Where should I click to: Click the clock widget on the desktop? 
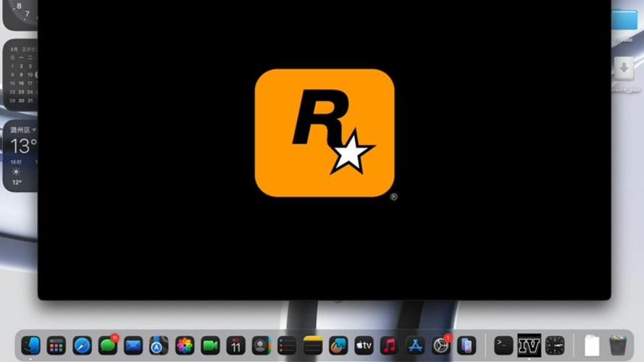pos(20,14)
